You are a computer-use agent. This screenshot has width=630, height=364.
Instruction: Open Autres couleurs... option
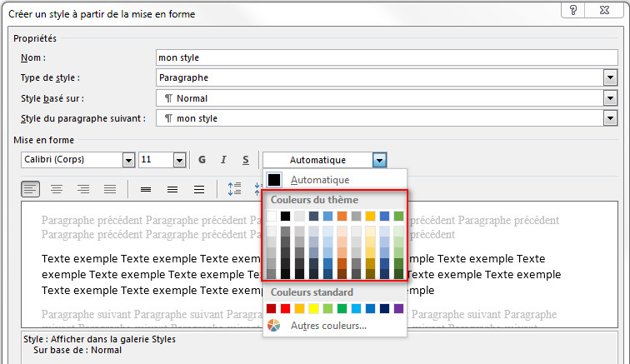point(328,326)
